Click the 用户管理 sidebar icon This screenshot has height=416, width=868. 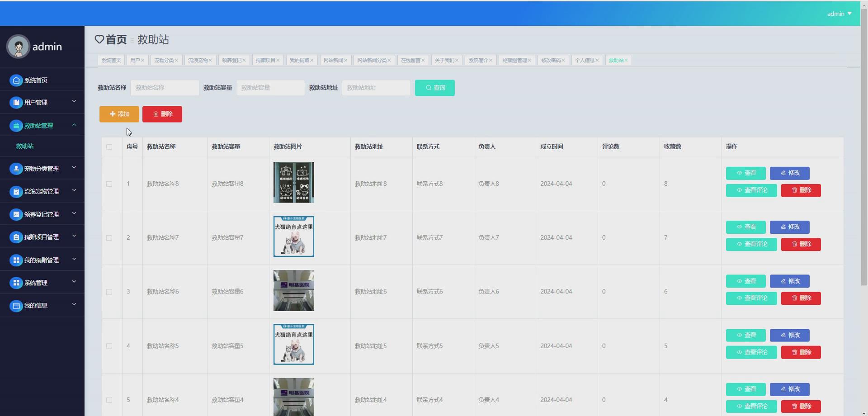coord(16,103)
